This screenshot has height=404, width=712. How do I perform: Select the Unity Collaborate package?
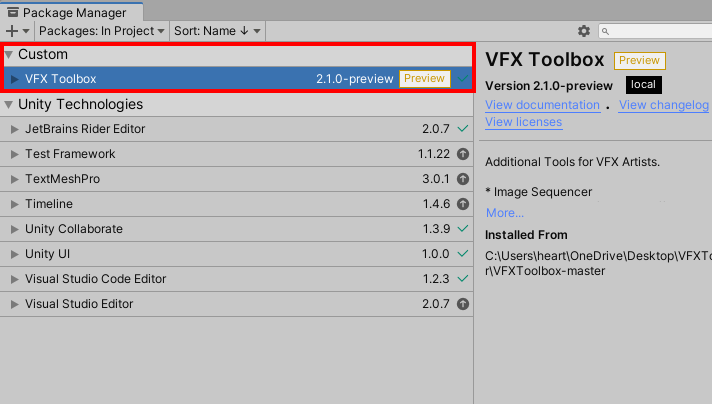[237, 229]
